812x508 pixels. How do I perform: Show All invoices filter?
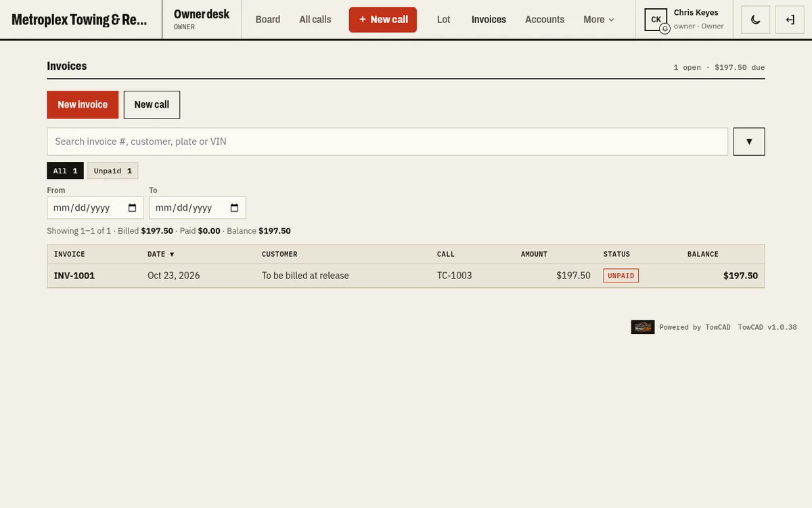pos(66,171)
